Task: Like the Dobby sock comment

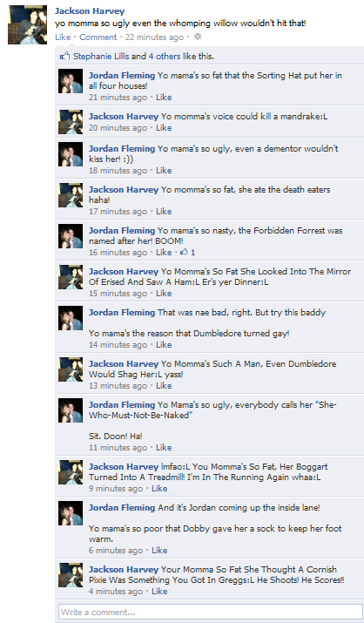Action: click(x=159, y=551)
